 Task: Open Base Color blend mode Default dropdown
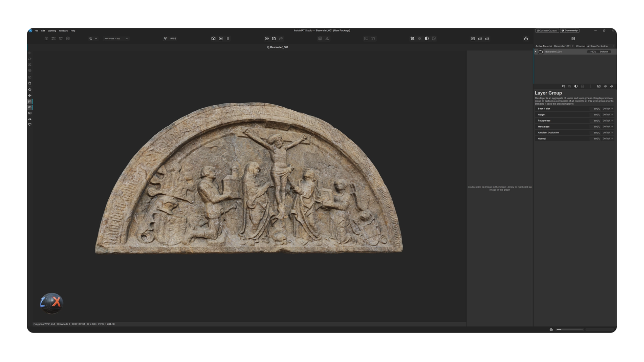[x=607, y=109]
